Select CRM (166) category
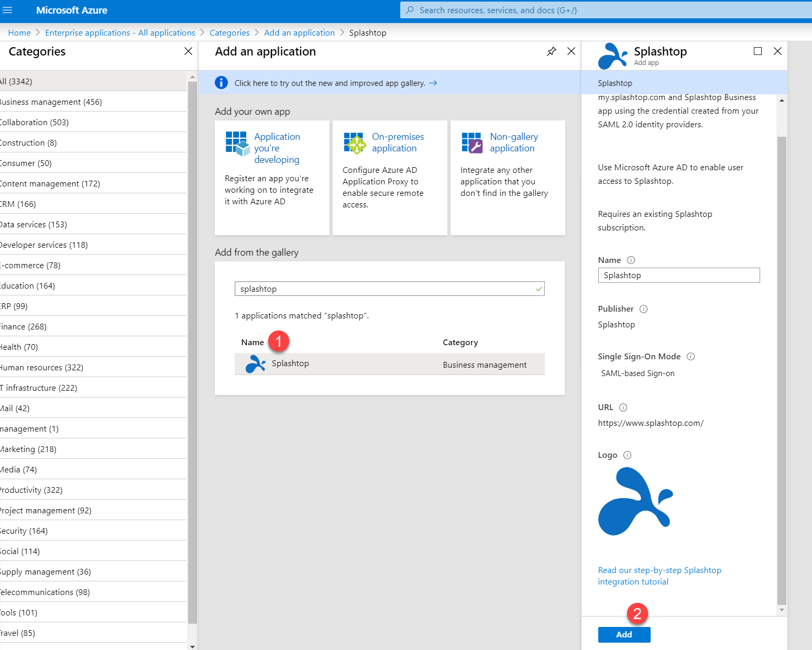Image resolution: width=812 pixels, height=650 pixels. pos(93,204)
